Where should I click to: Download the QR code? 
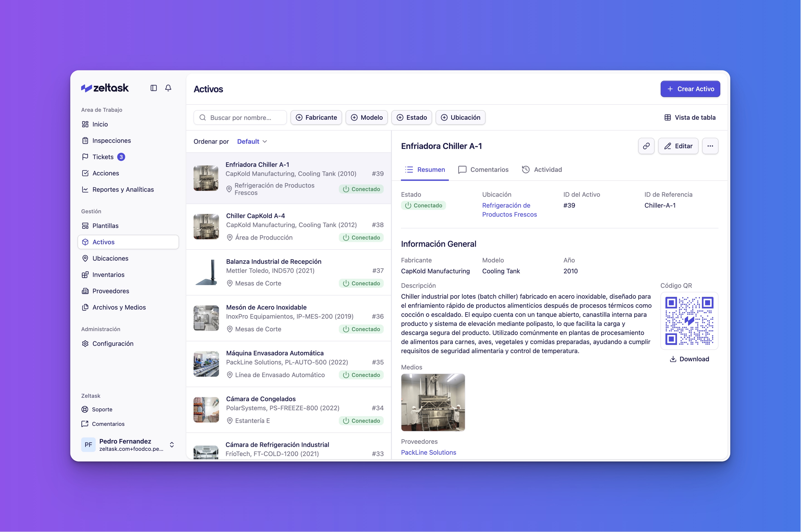tap(689, 359)
